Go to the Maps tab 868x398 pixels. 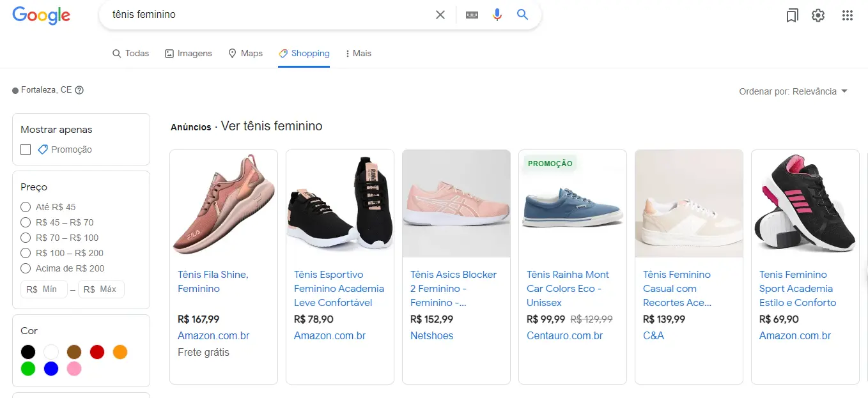pos(245,54)
